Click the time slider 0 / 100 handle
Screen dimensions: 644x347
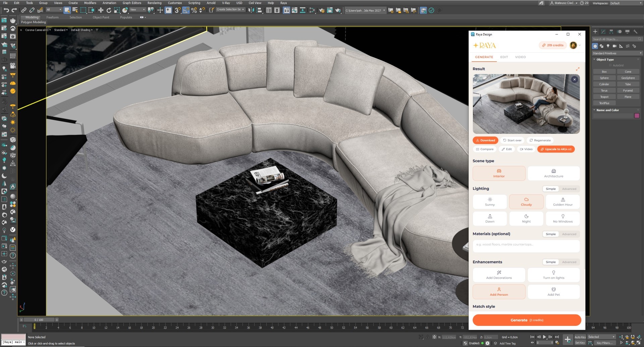[x=39, y=320]
